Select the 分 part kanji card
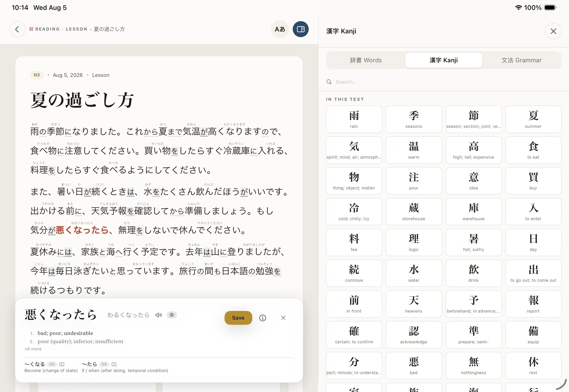 354,365
